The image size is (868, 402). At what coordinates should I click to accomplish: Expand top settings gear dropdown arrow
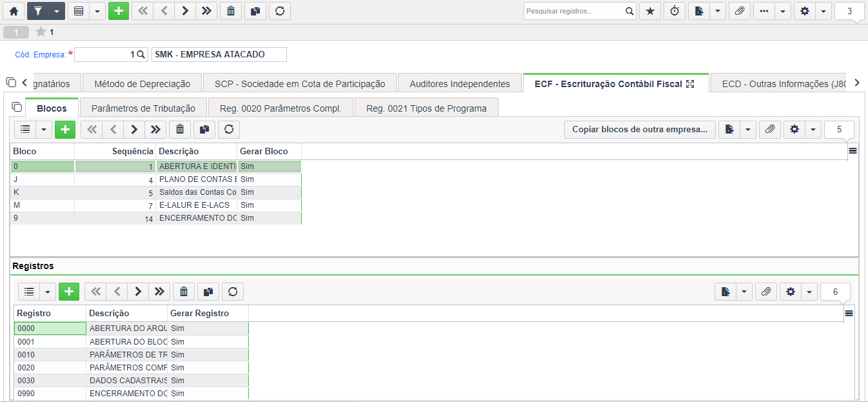824,11
